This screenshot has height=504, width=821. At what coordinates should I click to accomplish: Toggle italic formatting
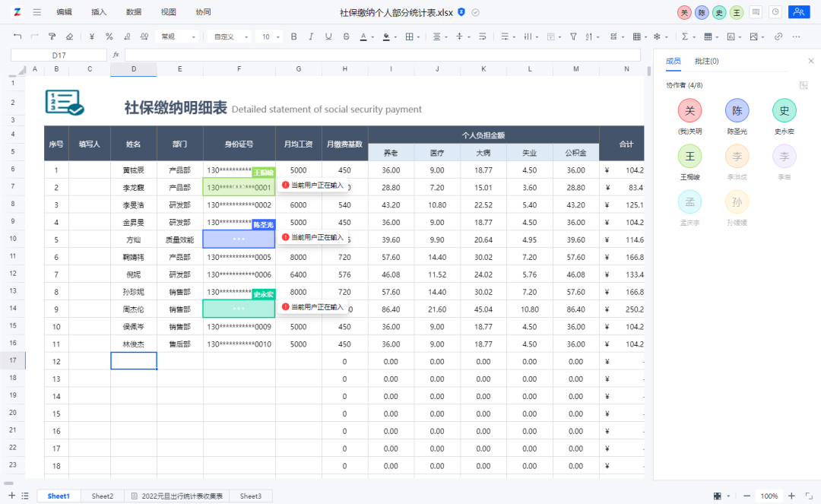point(311,36)
